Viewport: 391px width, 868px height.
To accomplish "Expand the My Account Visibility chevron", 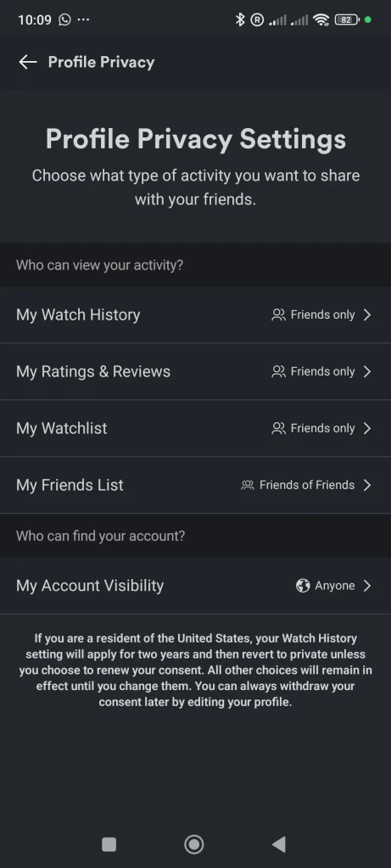I will pos(366,586).
